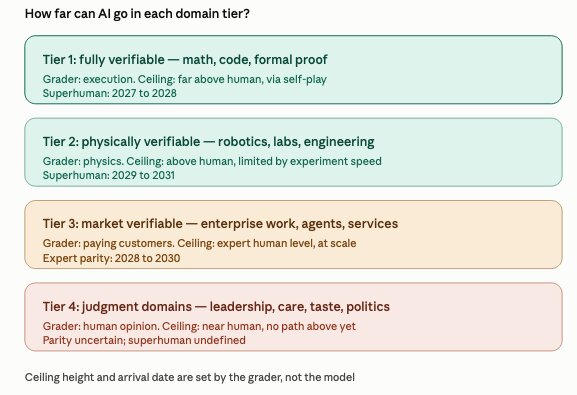Click Tier 4 title about leadership, care, taste
Screen dimensions: 577x395
click(216, 307)
